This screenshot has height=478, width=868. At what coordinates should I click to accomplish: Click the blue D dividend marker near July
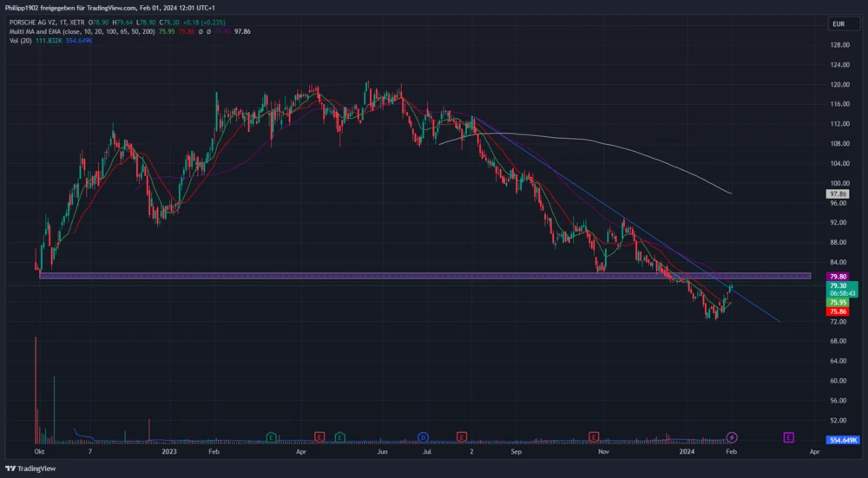(423, 436)
